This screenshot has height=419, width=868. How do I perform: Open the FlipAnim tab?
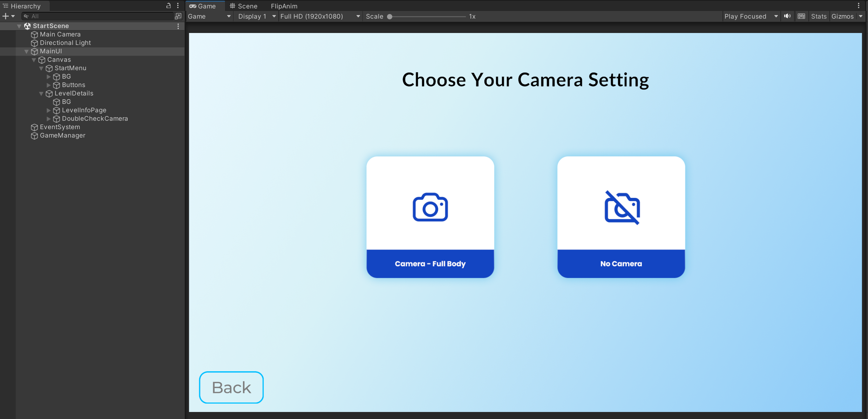point(284,6)
